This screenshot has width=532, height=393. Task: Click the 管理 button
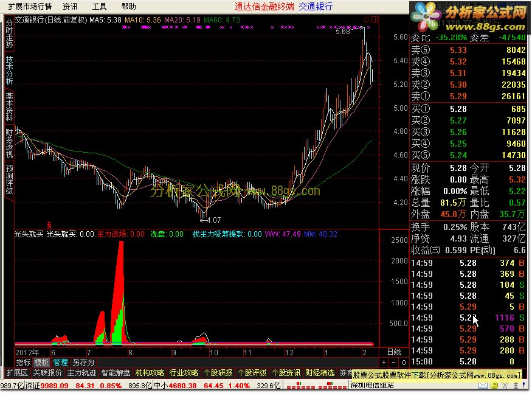60,362
